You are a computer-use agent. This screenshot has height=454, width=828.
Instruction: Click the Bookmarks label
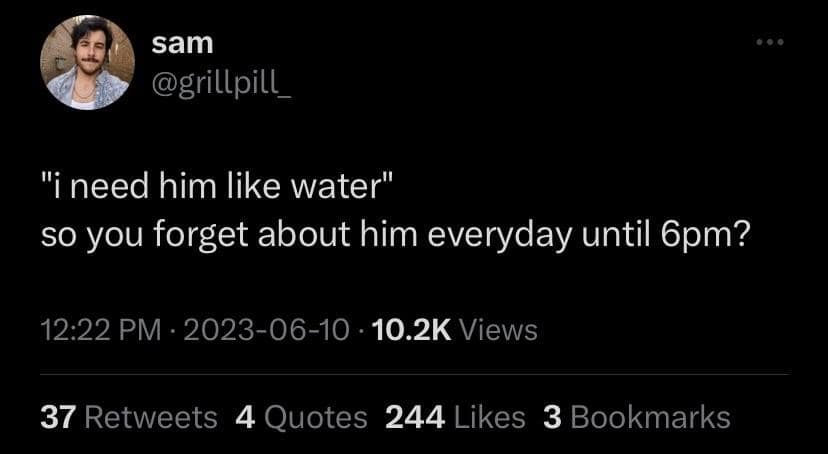point(650,416)
